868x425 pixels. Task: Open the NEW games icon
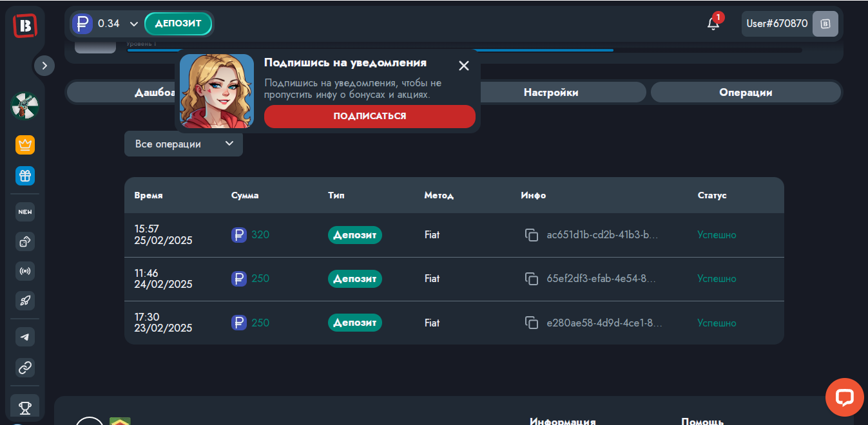(25, 212)
